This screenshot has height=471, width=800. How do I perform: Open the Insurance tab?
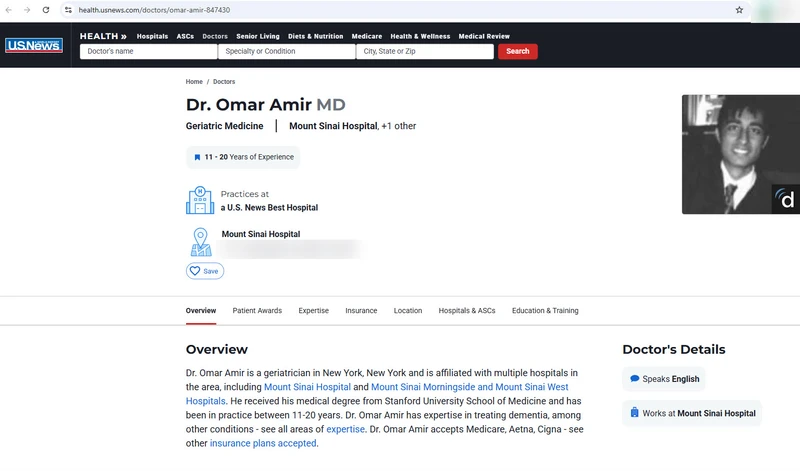[x=361, y=311]
